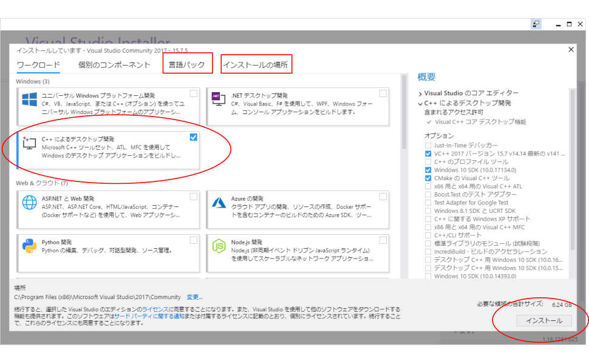
Task: Enable the Just-In-Time デバッガー option
Action: (x=429, y=146)
